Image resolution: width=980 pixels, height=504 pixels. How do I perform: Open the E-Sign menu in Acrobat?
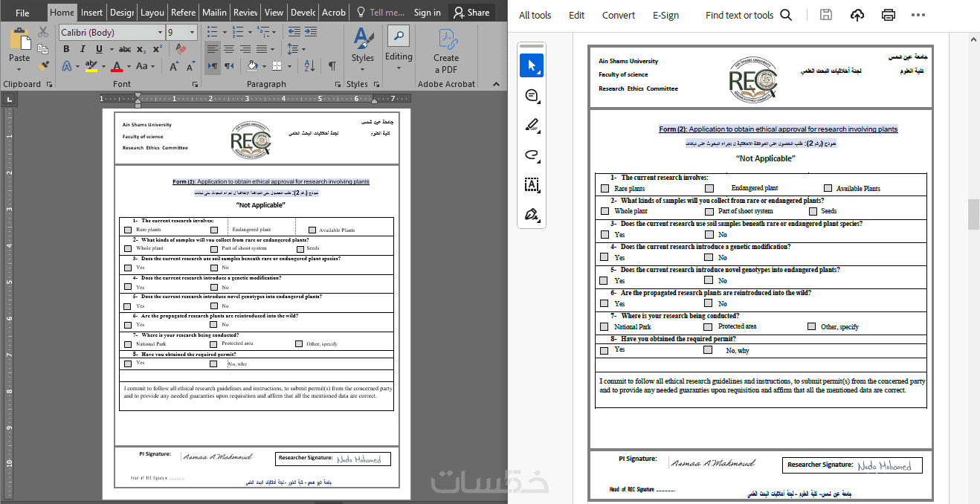665,15
